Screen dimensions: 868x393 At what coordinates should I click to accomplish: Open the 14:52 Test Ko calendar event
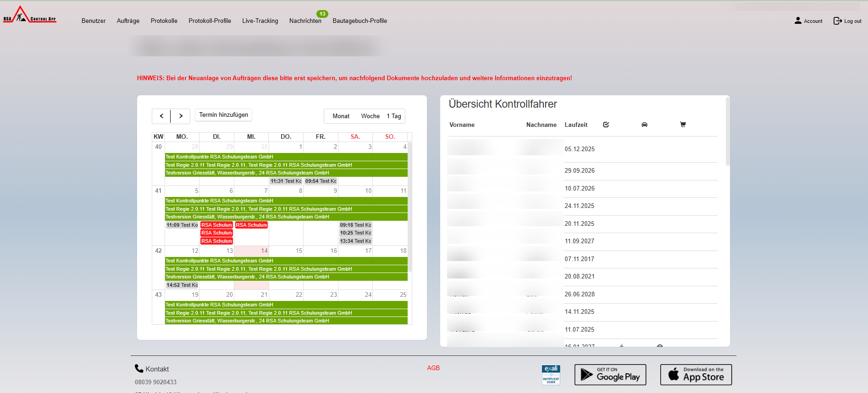pyautogui.click(x=182, y=285)
